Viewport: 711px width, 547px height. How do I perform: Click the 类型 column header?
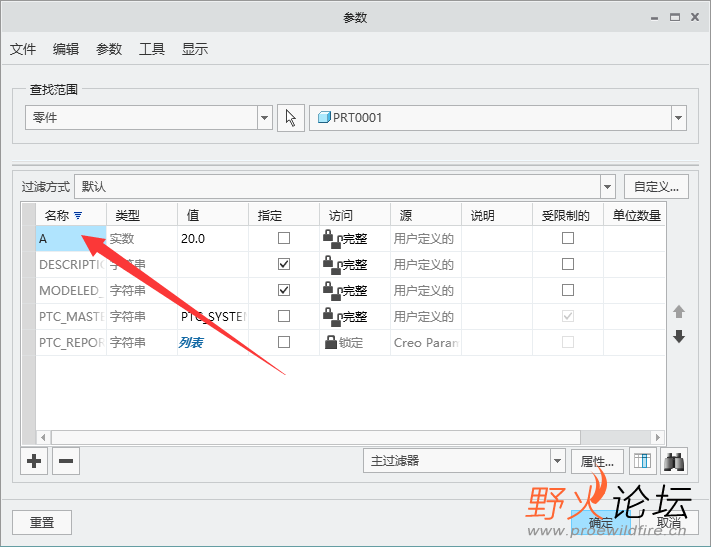click(x=141, y=215)
